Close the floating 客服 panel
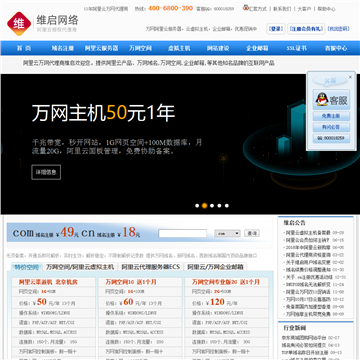 [x=350, y=77]
